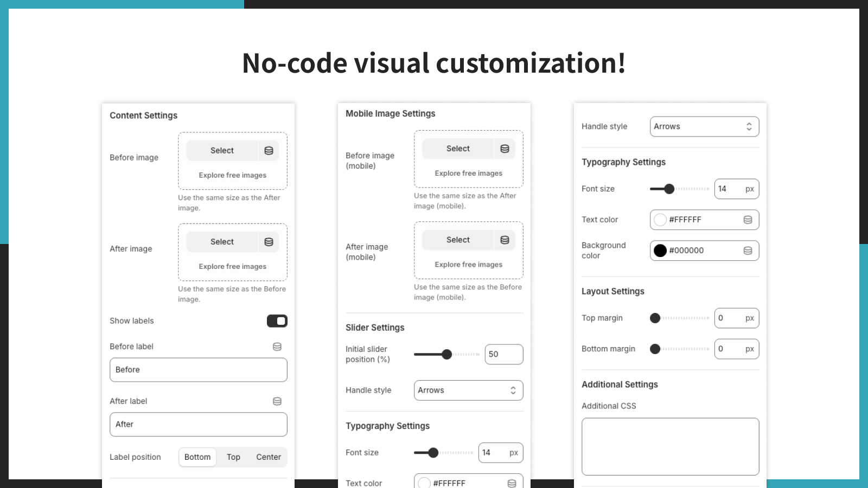This screenshot has width=868, height=488.
Task: Switch to the Mobile Image Settings section
Action: point(390,113)
